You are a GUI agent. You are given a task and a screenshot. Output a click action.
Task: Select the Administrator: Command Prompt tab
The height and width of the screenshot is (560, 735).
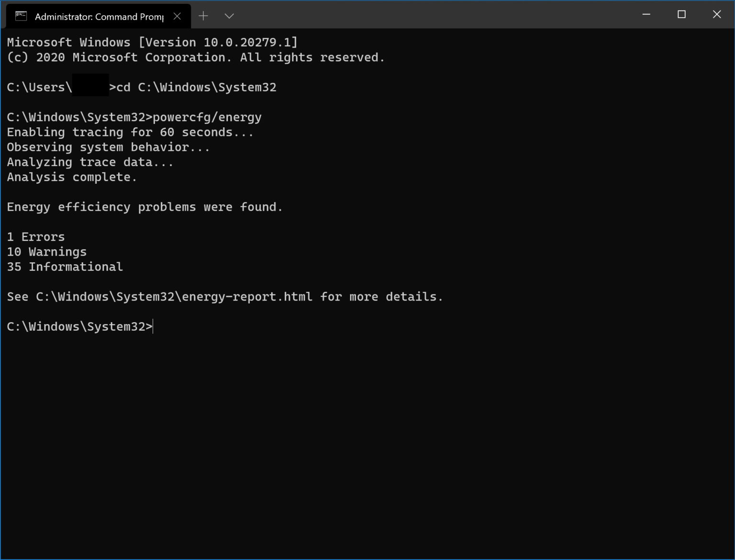99,17
